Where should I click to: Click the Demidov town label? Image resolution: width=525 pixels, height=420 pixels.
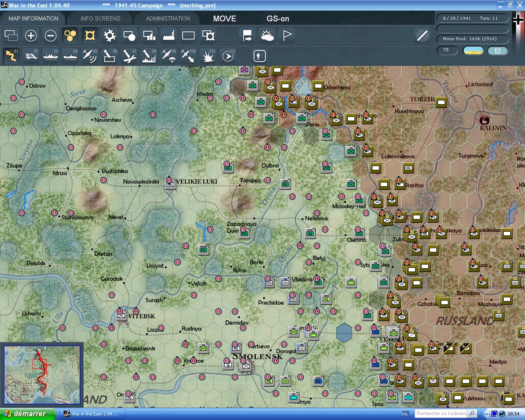click(237, 323)
